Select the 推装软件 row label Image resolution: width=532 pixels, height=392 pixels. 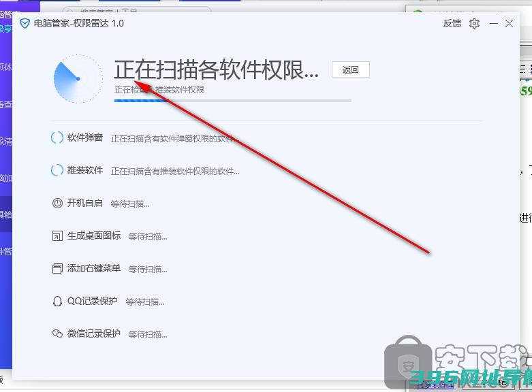pos(85,170)
